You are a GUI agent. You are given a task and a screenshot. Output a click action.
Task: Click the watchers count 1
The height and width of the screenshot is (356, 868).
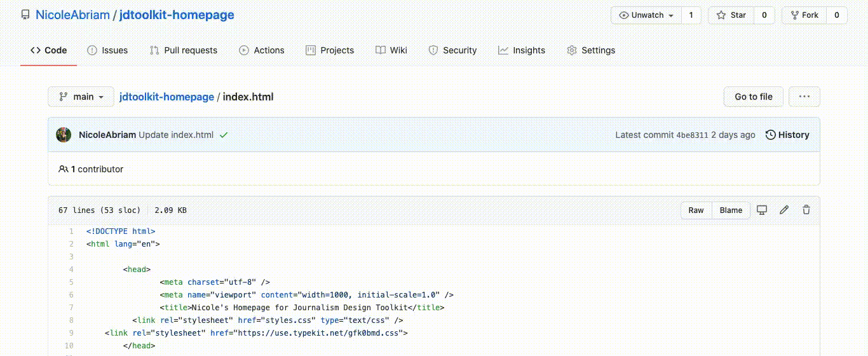click(691, 15)
